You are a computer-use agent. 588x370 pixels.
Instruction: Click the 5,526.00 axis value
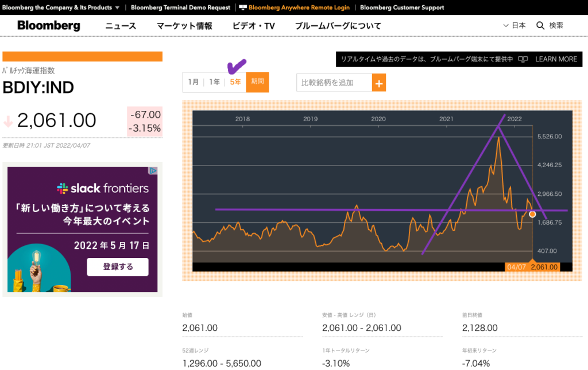[x=550, y=137]
